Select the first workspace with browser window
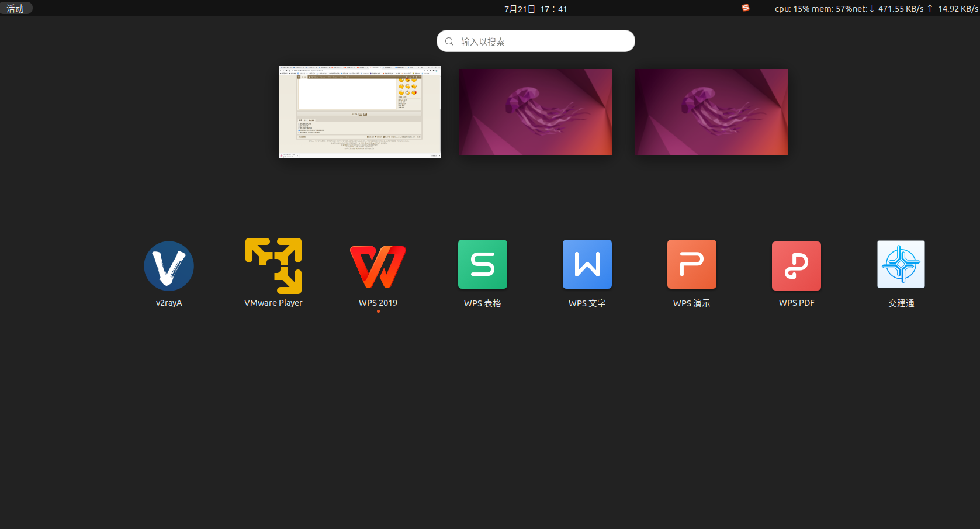The height and width of the screenshot is (529, 980). point(360,112)
